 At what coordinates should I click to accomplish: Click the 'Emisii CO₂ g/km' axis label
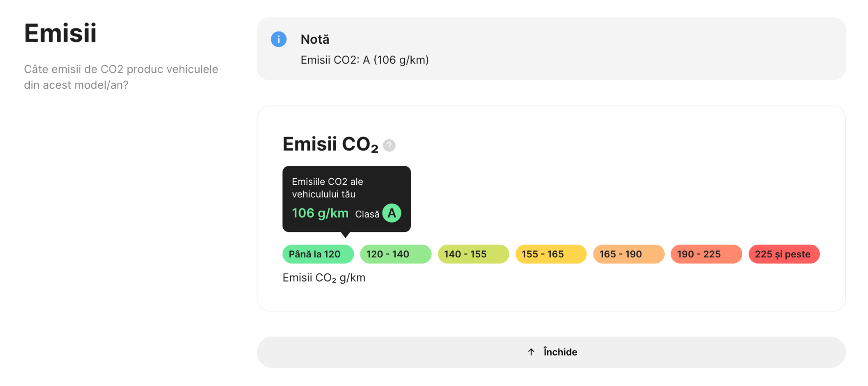click(323, 278)
